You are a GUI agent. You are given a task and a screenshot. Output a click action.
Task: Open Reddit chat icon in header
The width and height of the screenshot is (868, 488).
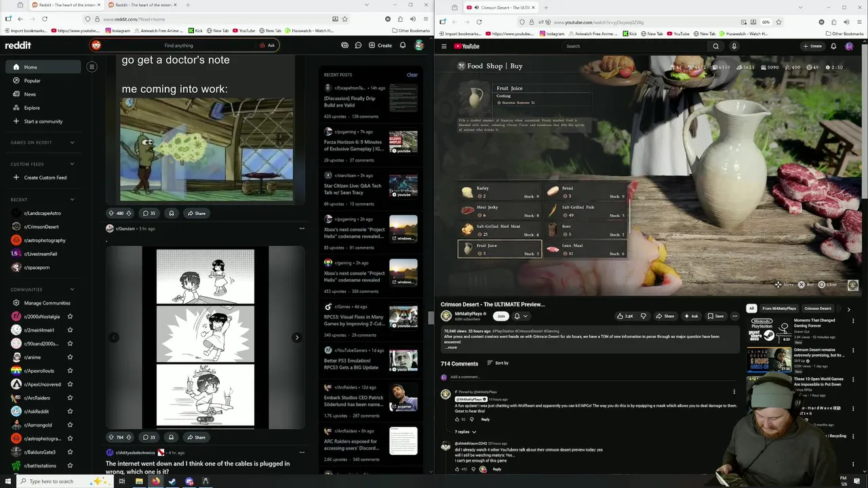(x=358, y=45)
